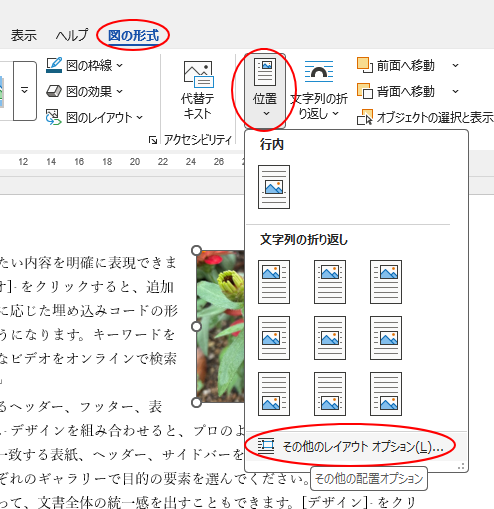Image resolution: width=494 pixels, height=509 pixels.
Task: Click the flower picture in document
Action: click(221, 327)
